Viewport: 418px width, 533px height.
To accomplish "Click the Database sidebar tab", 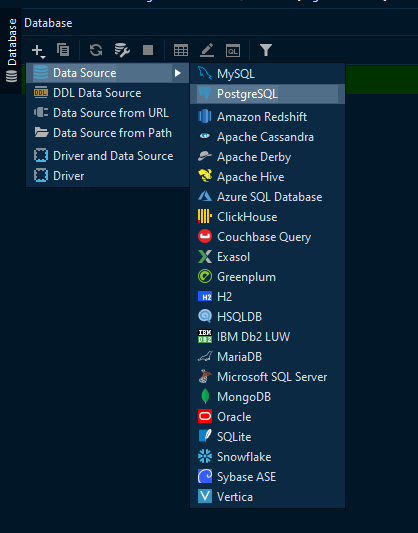I will 12,50.
